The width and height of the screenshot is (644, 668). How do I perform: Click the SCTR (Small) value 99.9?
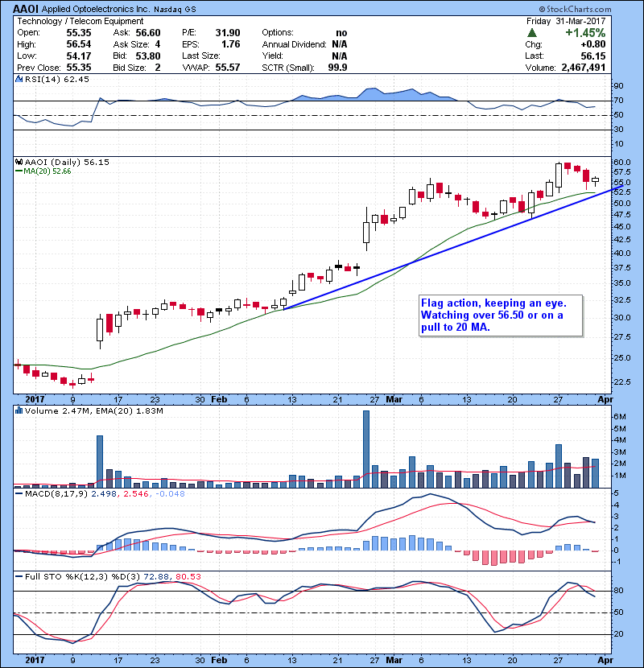click(337, 68)
